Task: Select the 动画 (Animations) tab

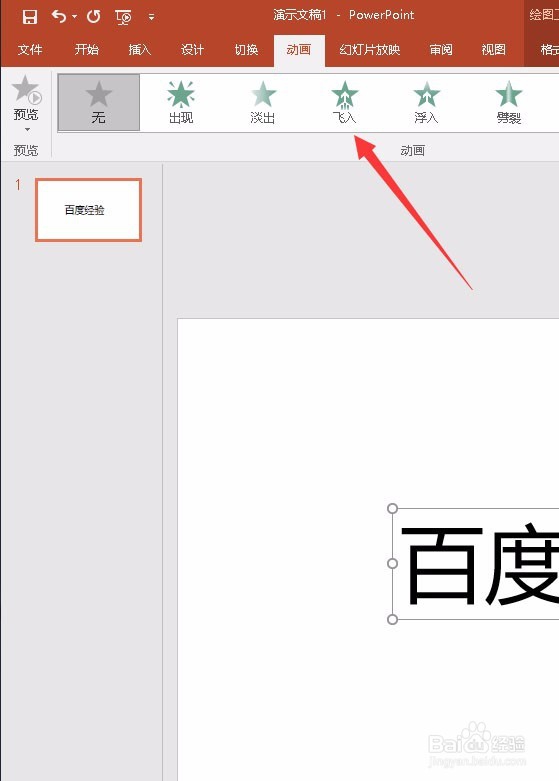Action: point(299,50)
